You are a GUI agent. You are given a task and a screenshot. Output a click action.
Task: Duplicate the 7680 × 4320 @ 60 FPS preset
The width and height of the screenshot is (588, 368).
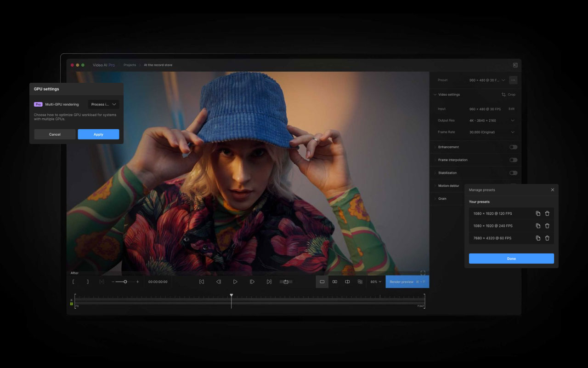538,238
